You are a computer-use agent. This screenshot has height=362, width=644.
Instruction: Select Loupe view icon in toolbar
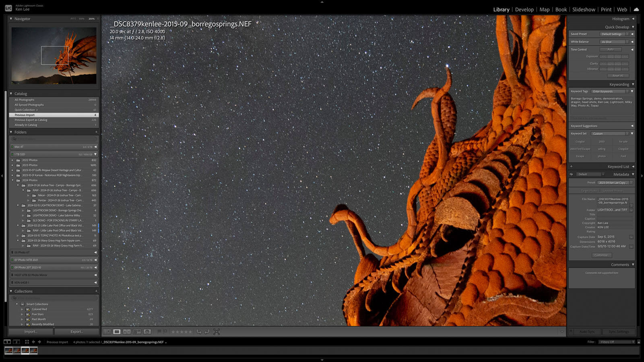117,332
